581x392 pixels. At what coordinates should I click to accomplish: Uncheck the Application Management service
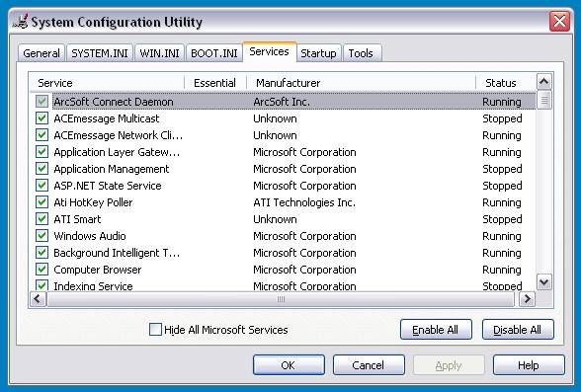point(41,169)
